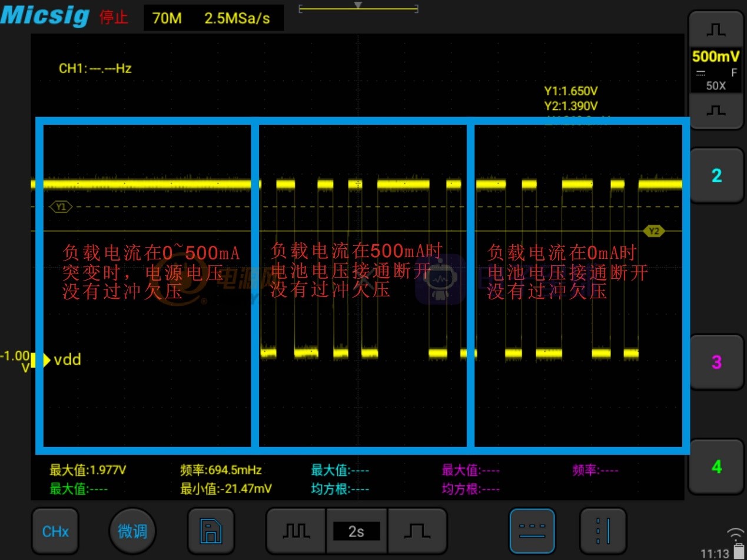The height and width of the screenshot is (560, 747).
Task: Toggle vertical cursors icon button
Action: (x=603, y=531)
